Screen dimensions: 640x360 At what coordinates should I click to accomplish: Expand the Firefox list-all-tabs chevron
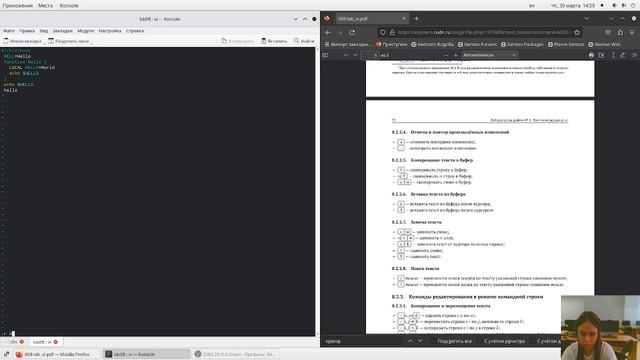click(x=587, y=18)
